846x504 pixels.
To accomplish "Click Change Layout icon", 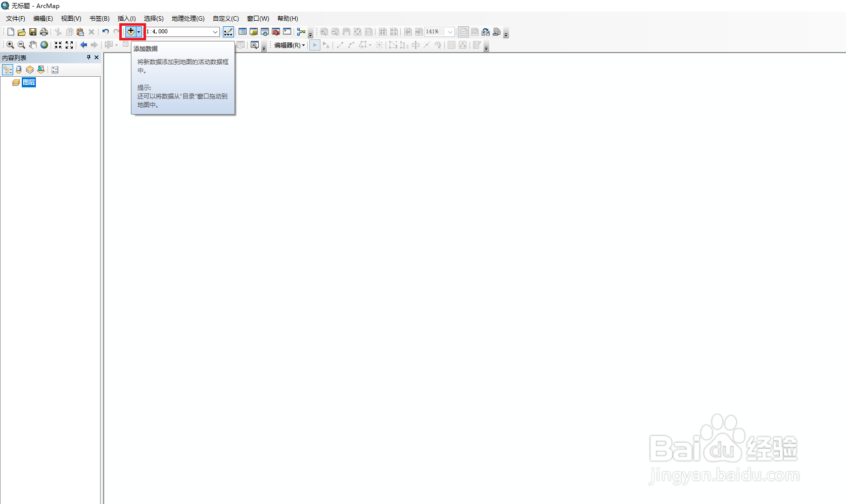I will pyautogui.click(x=486, y=32).
